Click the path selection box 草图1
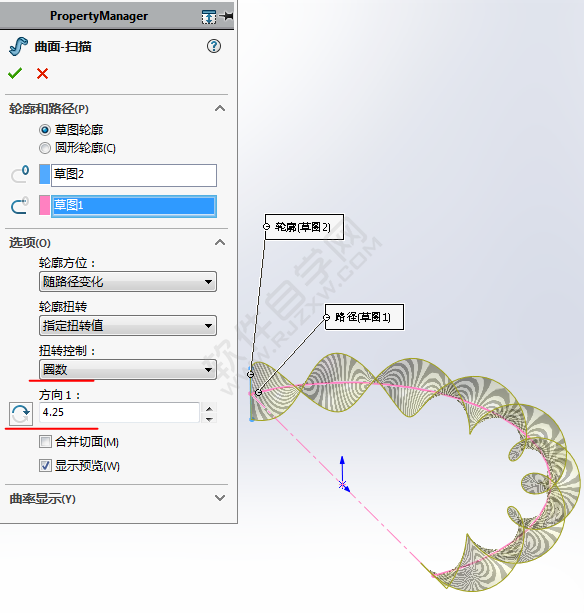 (134, 206)
